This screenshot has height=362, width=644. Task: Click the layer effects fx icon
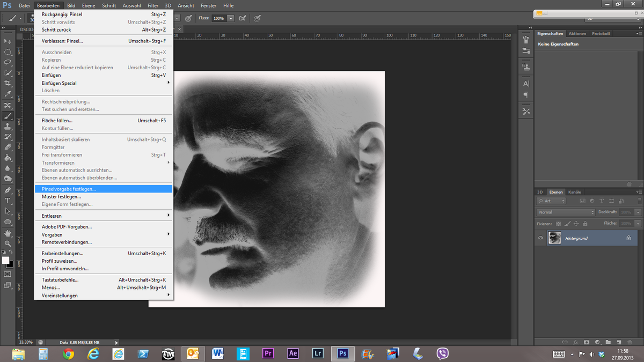click(x=575, y=342)
